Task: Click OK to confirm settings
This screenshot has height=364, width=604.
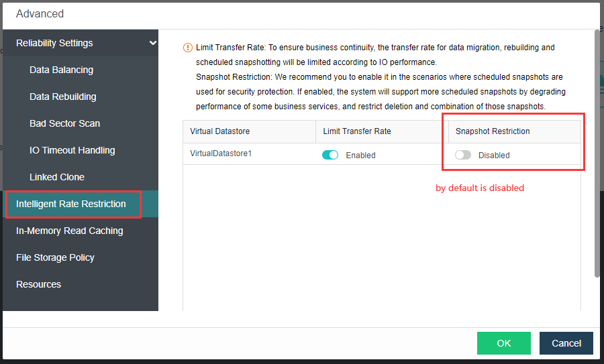Action: [x=503, y=343]
